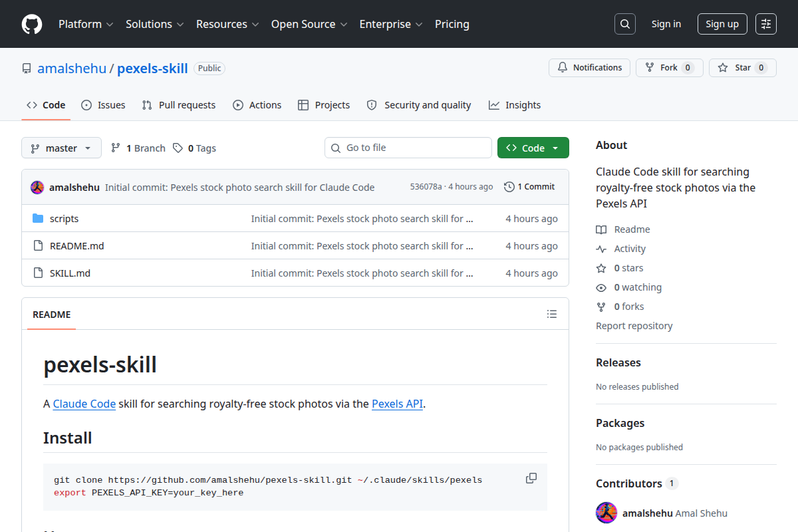Viewport: 798px width, 532px height.
Task: Open the Claude Code link in README
Action: click(84, 403)
